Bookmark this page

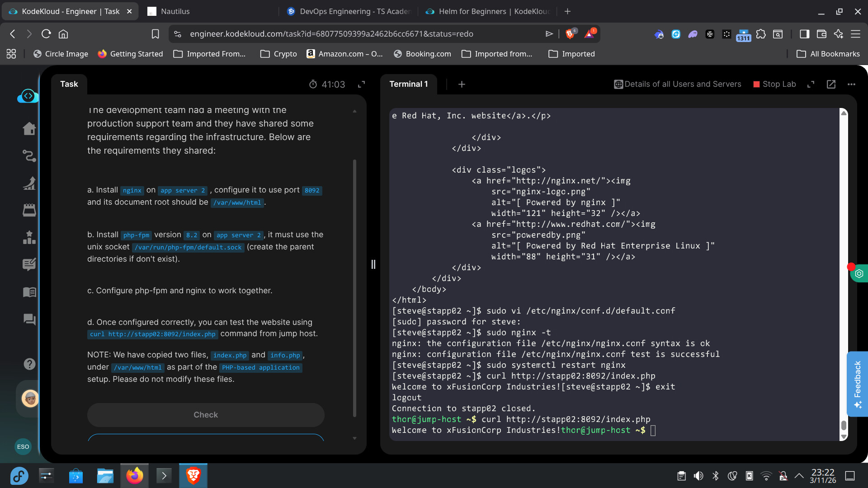(155, 34)
